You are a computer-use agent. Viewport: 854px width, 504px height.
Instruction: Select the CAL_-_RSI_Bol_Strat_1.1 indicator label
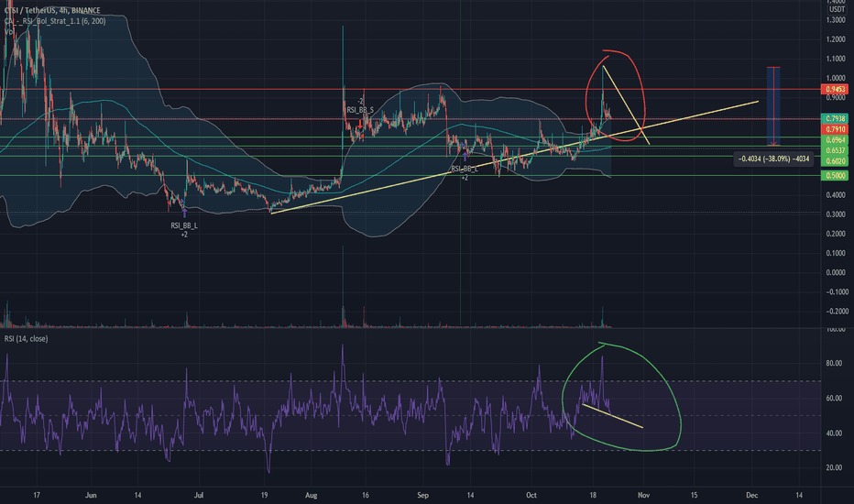(54, 21)
